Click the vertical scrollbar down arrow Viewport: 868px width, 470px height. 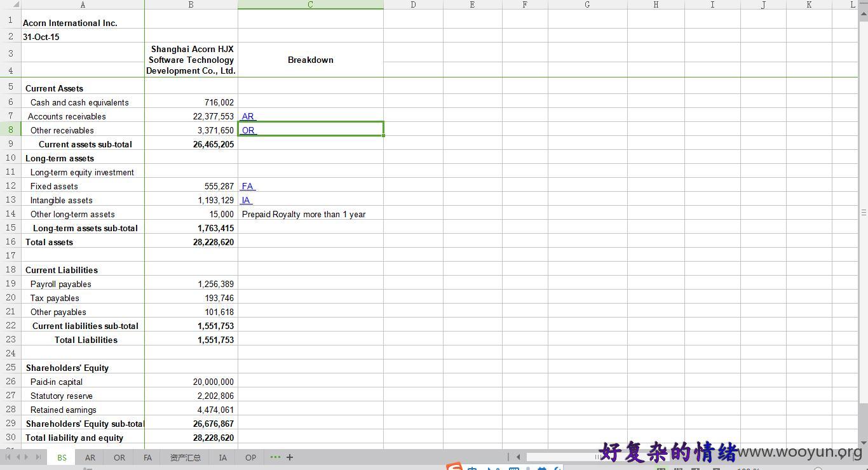pyautogui.click(x=863, y=443)
